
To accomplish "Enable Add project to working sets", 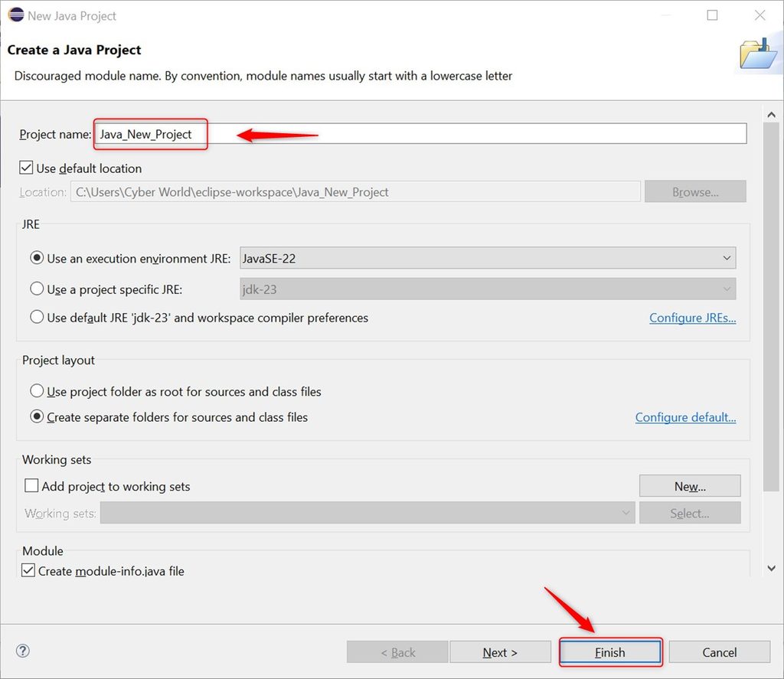I will (x=31, y=485).
